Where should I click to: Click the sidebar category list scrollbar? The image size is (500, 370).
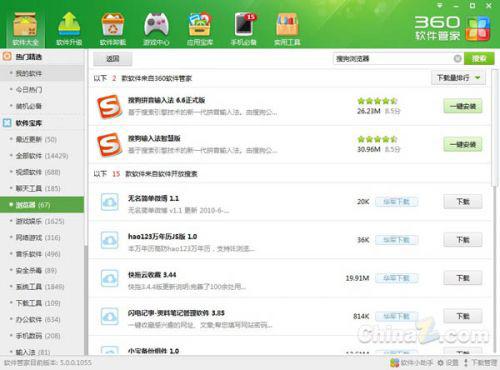pyautogui.click(x=86, y=300)
